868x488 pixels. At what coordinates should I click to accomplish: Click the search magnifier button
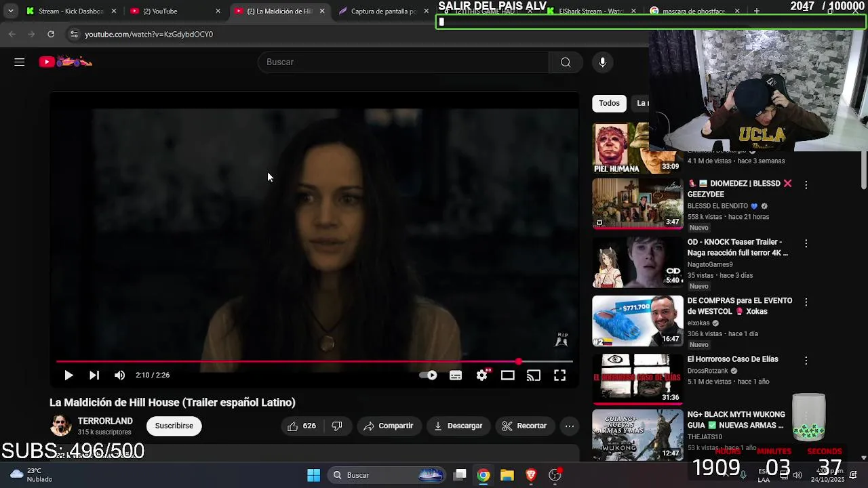point(566,62)
